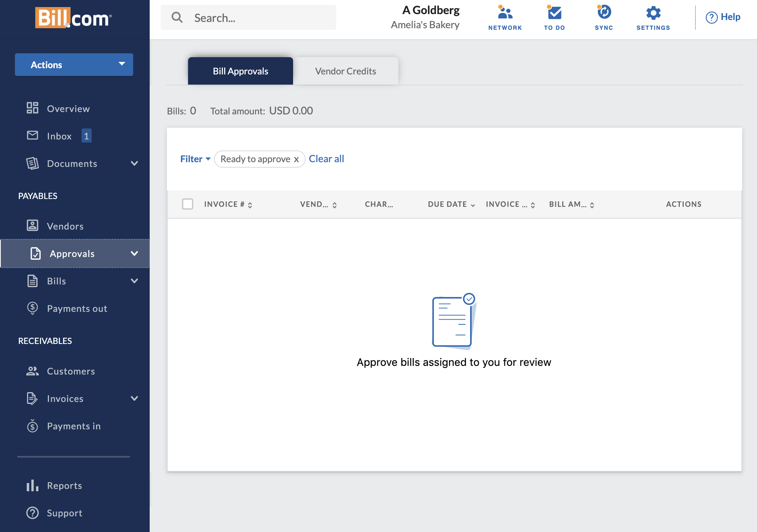Click the ACTIONS column header
Screen dimensions: 757x532
pyautogui.click(x=684, y=204)
